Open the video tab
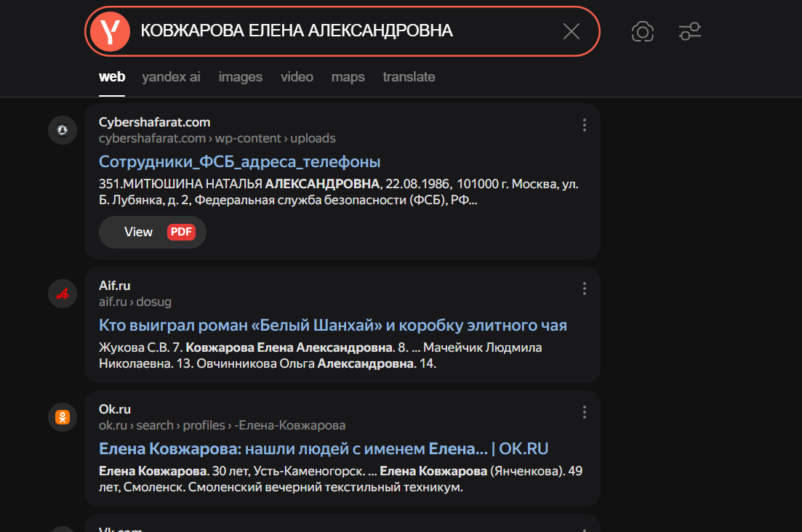 297,77
